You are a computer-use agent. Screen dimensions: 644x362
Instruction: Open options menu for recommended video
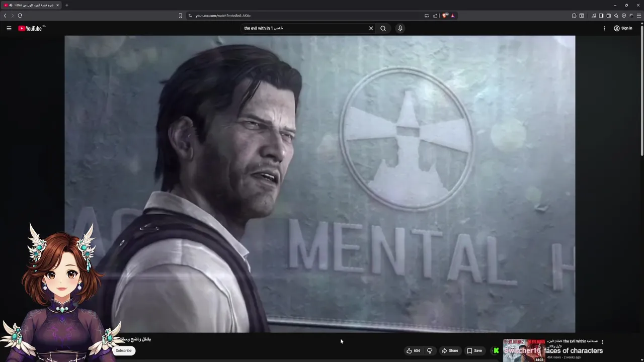coord(602,342)
